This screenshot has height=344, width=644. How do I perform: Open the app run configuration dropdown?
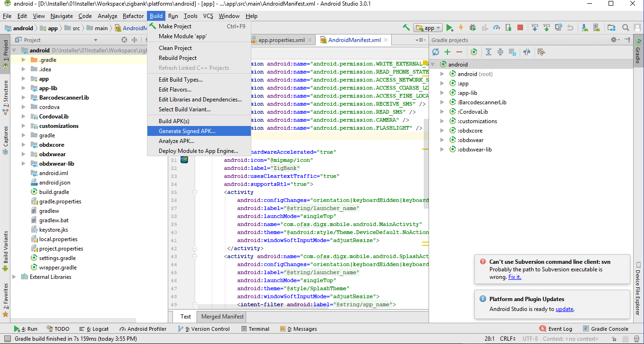(428, 28)
